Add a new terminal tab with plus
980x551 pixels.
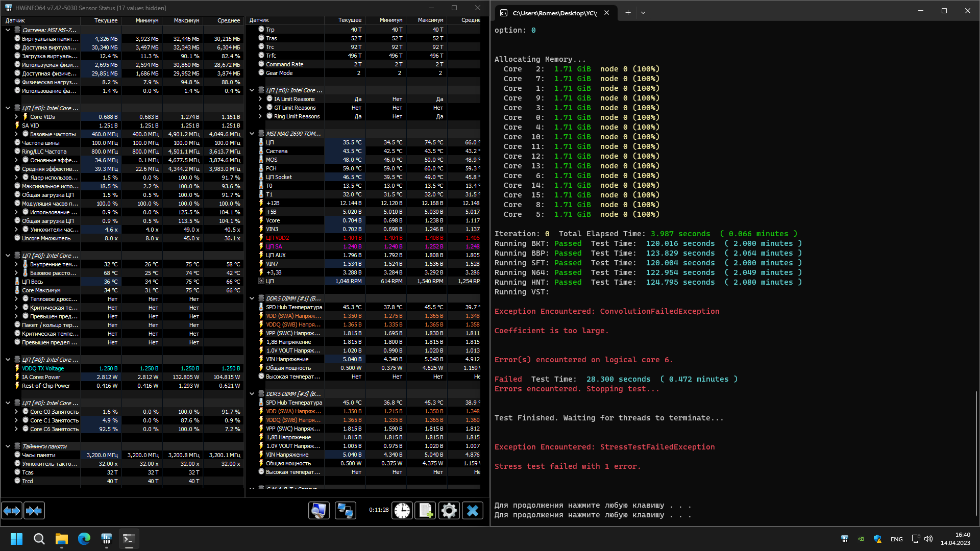628,13
